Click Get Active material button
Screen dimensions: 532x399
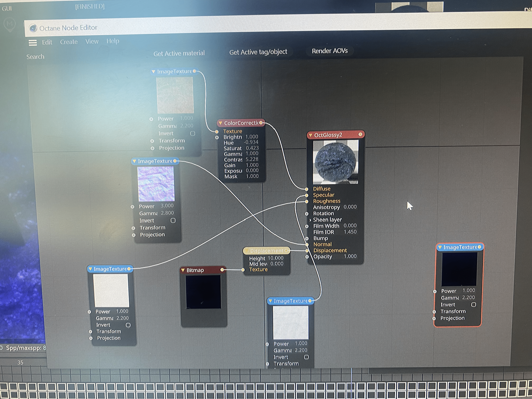coord(179,53)
